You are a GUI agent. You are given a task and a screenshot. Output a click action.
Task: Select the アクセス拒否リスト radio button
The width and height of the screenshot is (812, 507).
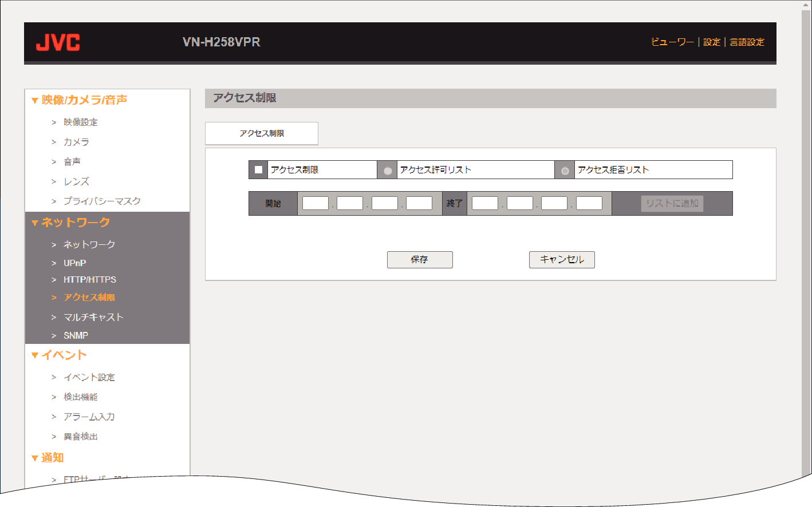point(565,171)
